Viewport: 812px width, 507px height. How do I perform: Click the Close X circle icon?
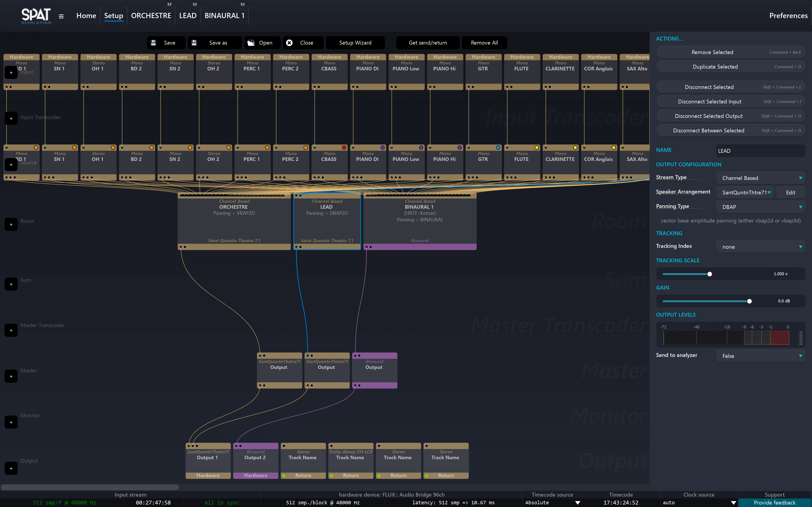(x=289, y=43)
